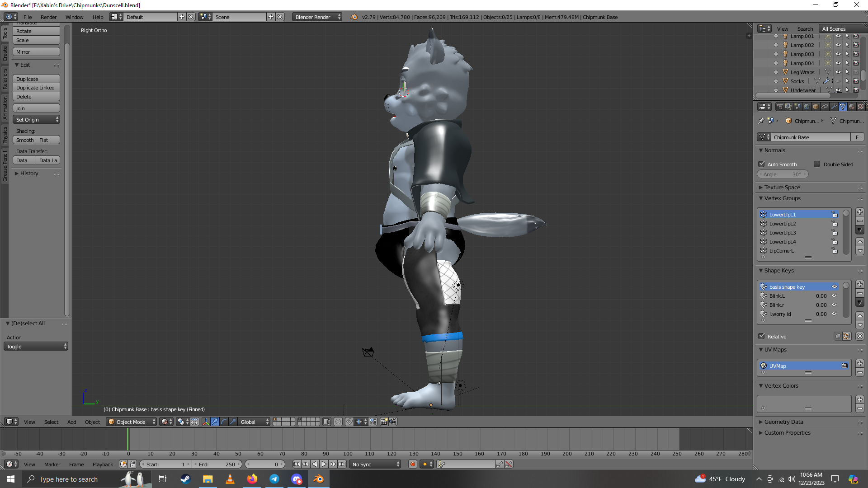The width and height of the screenshot is (868, 488).
Task: Expand the Geometry Data panel
Action: click(x=783, y=422)
